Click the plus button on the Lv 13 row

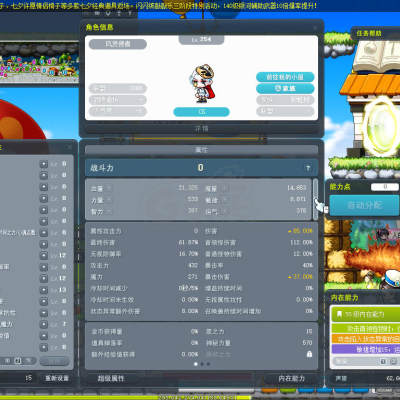tap(44, 290)
